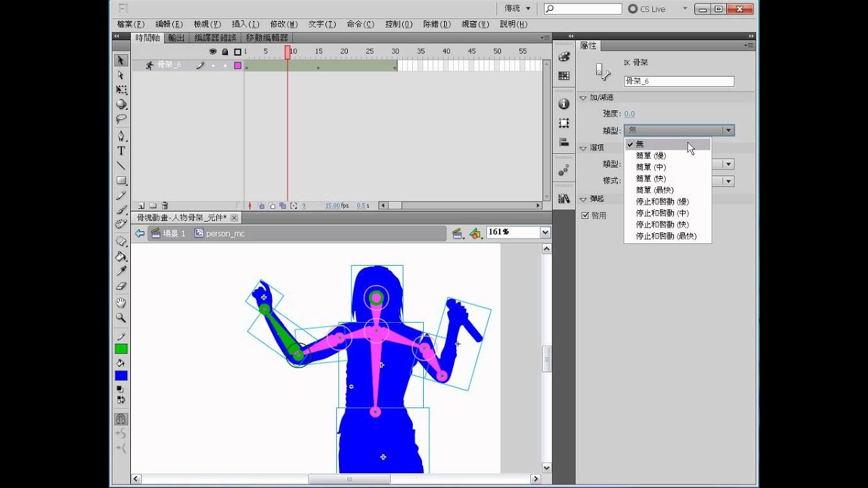Toggle edit multiple frames button
868x488 pixels.
[x=282, y=205]
